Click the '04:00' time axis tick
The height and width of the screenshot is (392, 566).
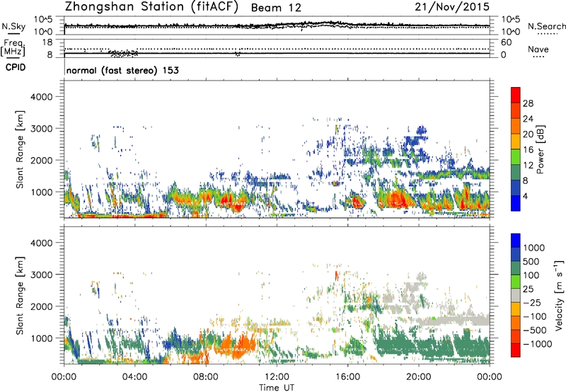(135, 377)
